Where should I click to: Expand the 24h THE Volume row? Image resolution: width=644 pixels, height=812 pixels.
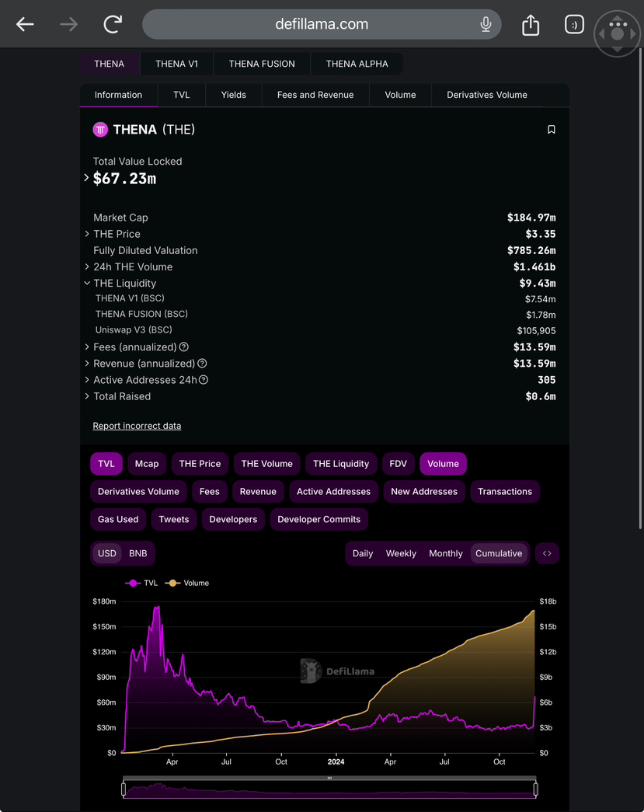click(x=87, y=267)
